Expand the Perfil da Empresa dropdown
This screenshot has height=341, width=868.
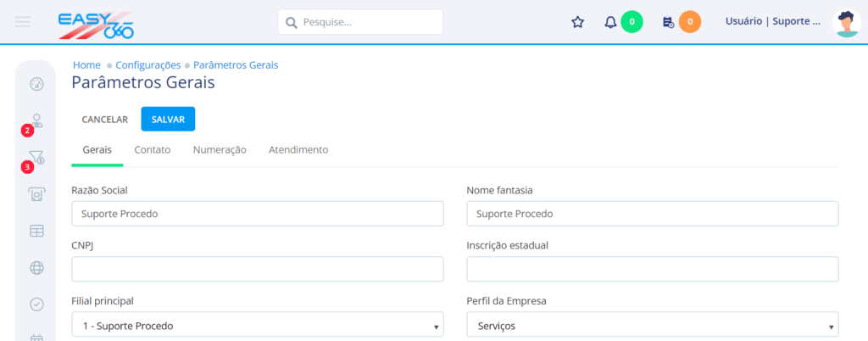tap(653, 324)
